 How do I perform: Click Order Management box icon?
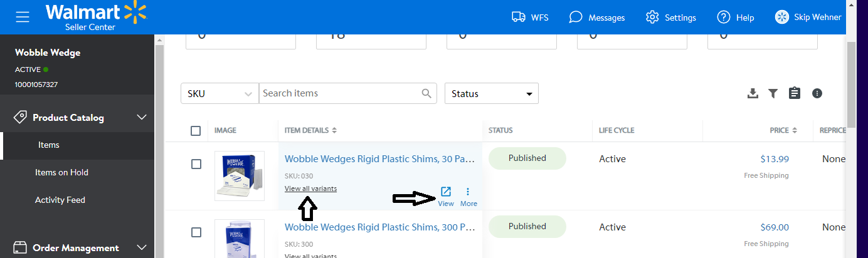(19, 247)
